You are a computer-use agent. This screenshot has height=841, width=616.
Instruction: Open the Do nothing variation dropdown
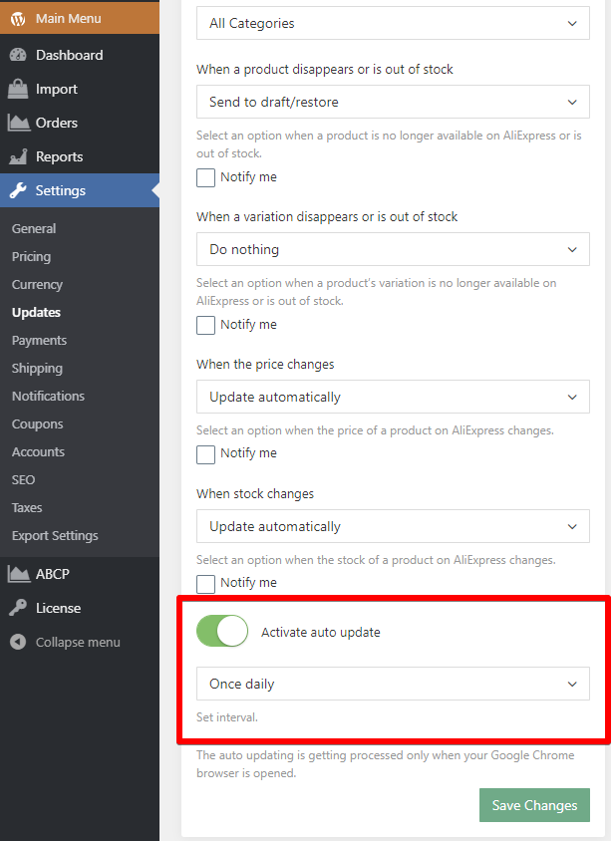[x=393, y=249]
